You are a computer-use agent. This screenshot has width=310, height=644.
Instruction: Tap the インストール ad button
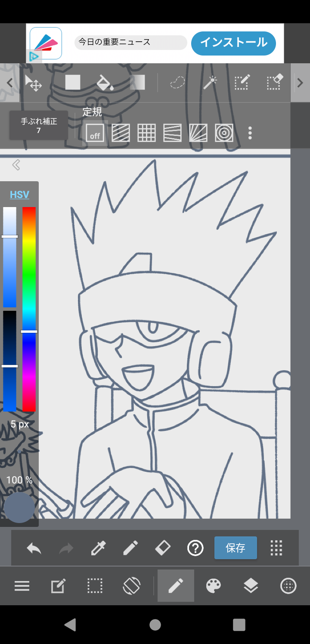pos(233,43)
